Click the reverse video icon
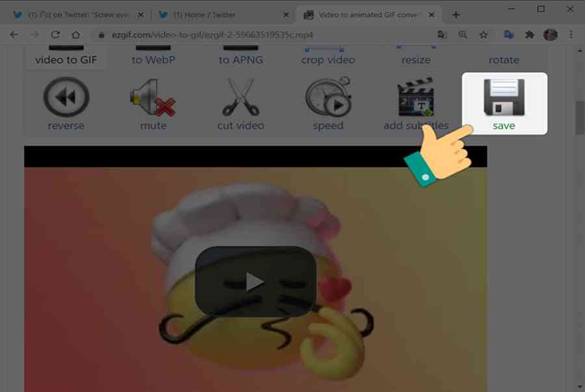Viewport: 585px width, 392px height. pyautogui.click(x=66, y=98)
